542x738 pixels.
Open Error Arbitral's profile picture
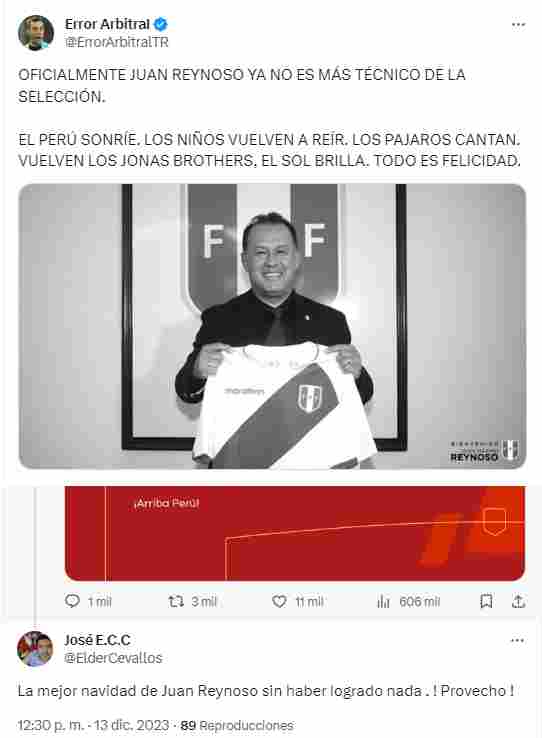tap(36, 32)
